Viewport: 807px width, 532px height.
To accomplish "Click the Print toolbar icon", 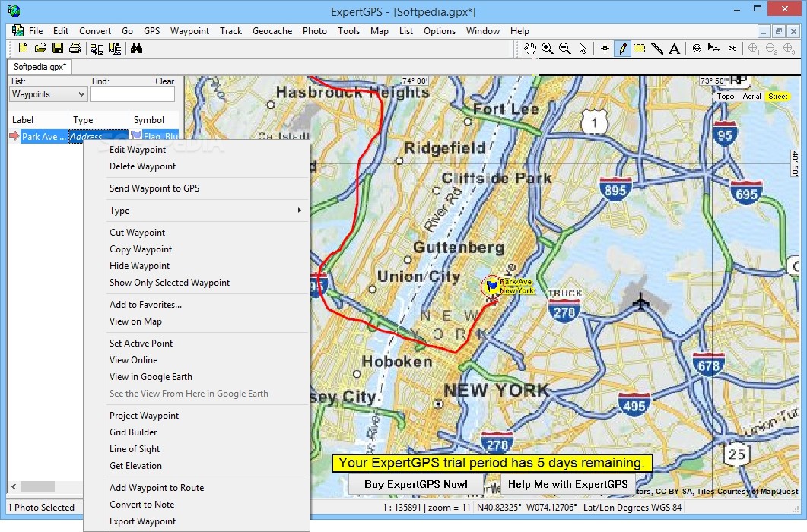I will pyautogui.click(x=75, y=49).
